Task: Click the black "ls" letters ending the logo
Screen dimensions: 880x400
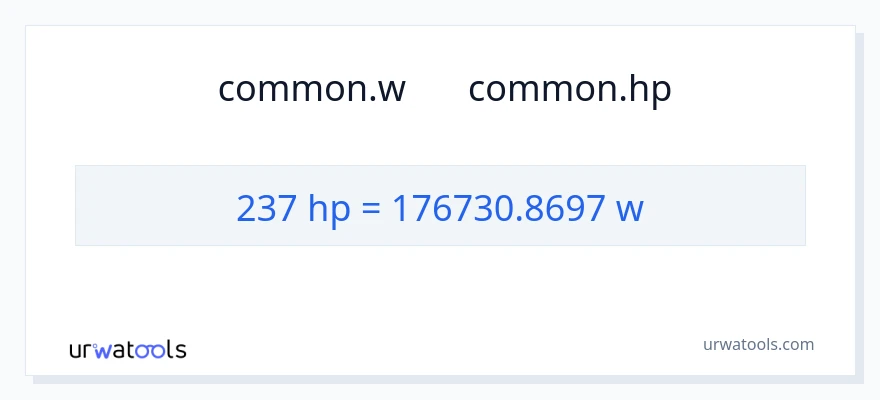Action: click(x=178, y=350)
